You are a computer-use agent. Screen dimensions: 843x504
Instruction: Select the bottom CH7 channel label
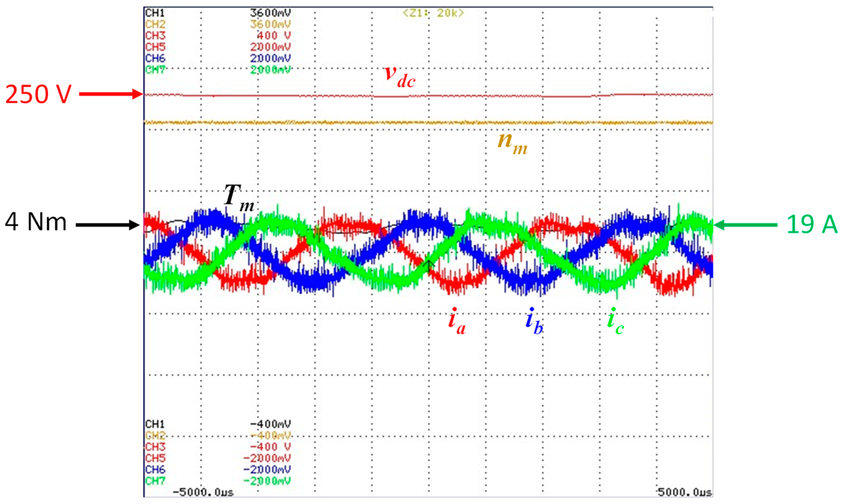[x=155, y=481]
